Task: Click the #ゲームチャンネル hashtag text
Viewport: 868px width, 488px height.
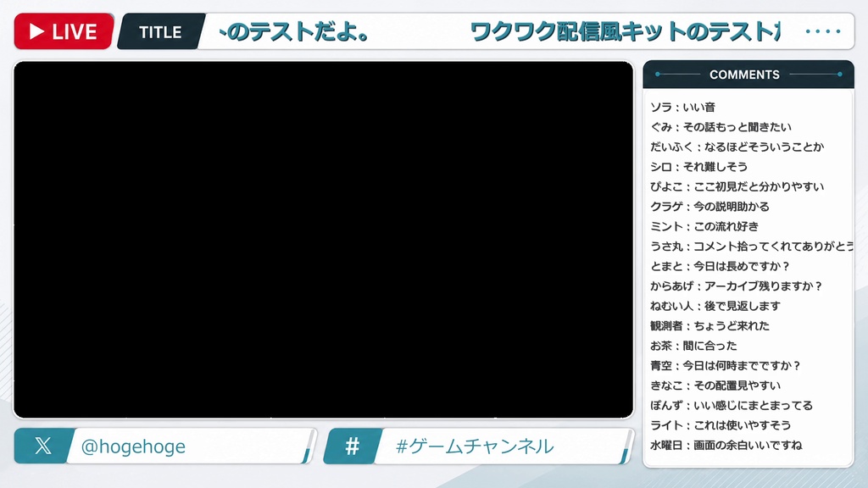Action: tap(475, 446)
